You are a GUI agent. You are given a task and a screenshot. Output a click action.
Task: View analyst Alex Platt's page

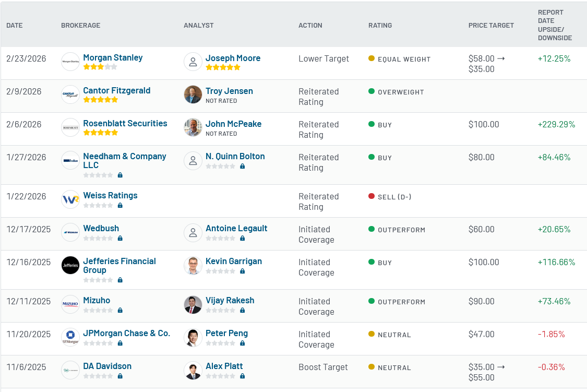point(224,366)
